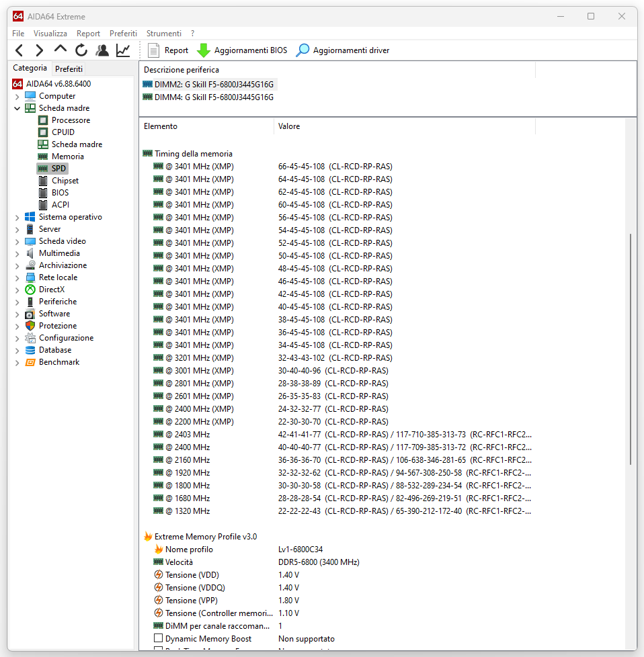Open the Strumenti menu
644x657 pixels.
[x=164, y=34]
